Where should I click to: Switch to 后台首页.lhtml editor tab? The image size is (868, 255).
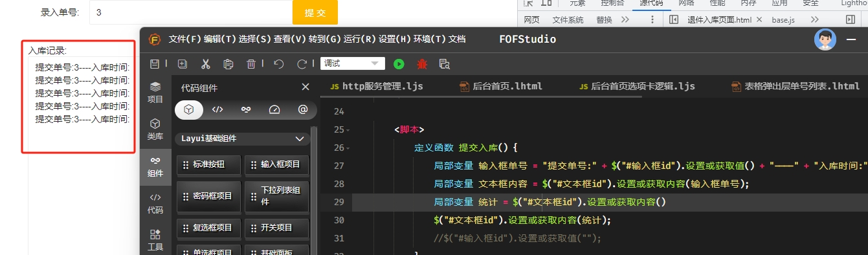(x=501, y=86)
